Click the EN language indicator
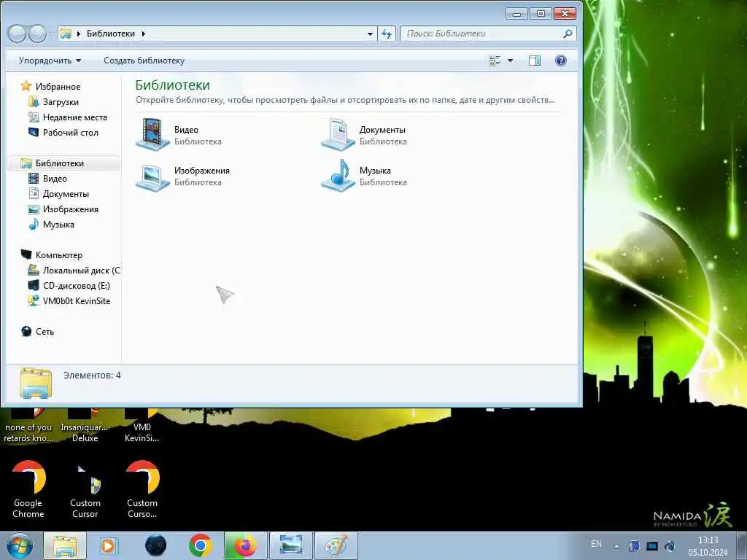 (596, 544)
